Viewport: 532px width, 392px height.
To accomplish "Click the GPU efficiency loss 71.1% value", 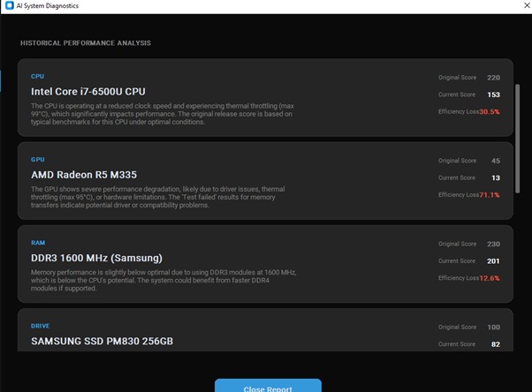I will 490,195.
